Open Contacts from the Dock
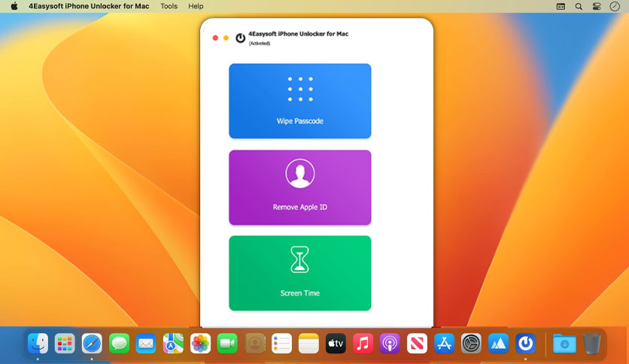 click(255, 344)
